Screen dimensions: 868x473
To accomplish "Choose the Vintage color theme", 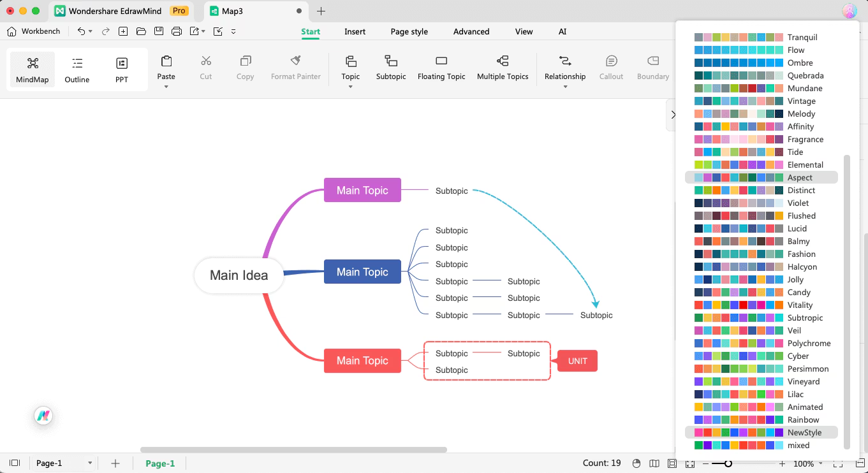I will coord(761,101).
